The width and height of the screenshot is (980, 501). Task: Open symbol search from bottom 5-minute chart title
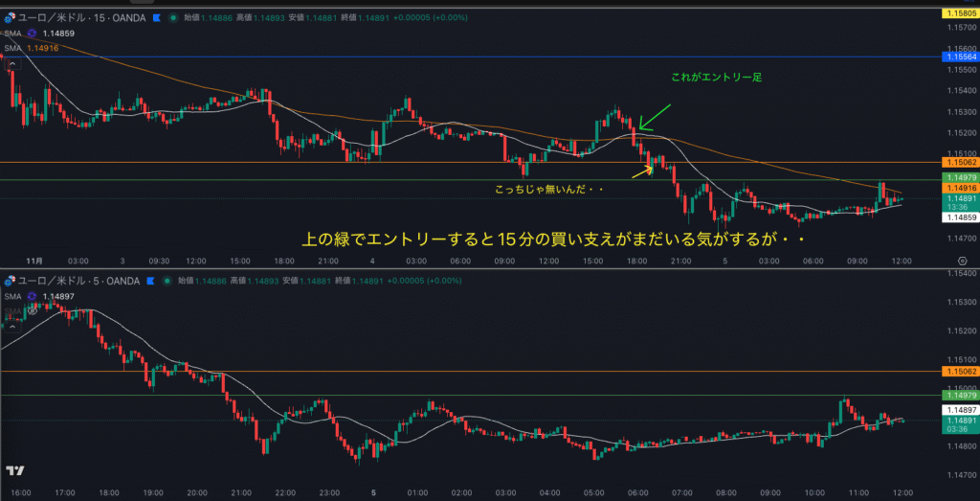pyautogui.click(x=65, y=281)
